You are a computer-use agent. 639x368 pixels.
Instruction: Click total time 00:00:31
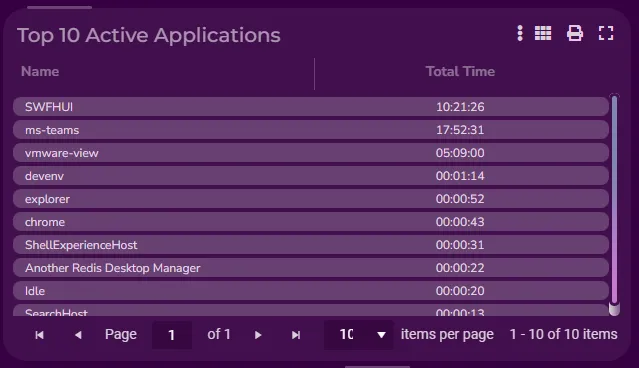coord(460,245)
